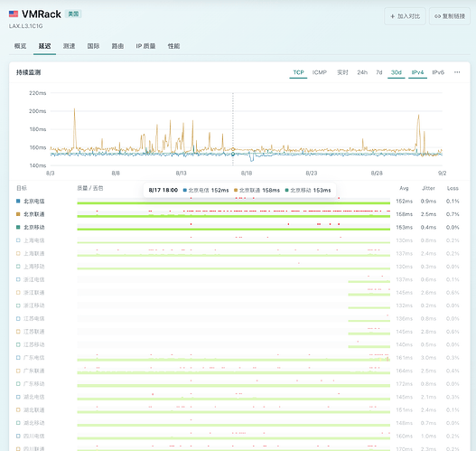The image size is (476, 451).
Task: Click the 北京电信 Avg value 152ms
Action: point(404,201)
